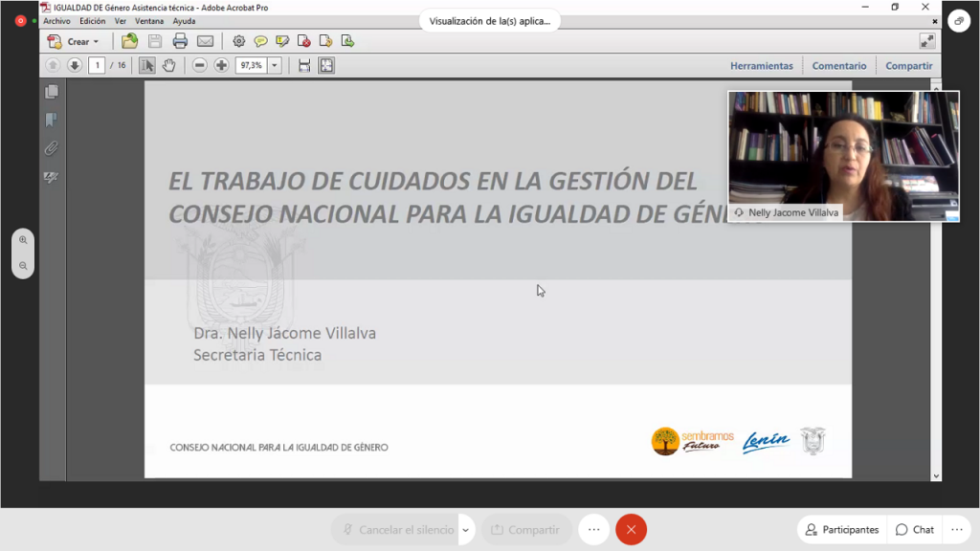Click the page number field
Screen dimensions: 980x551
pyautogui.click(x=97, y=65)
